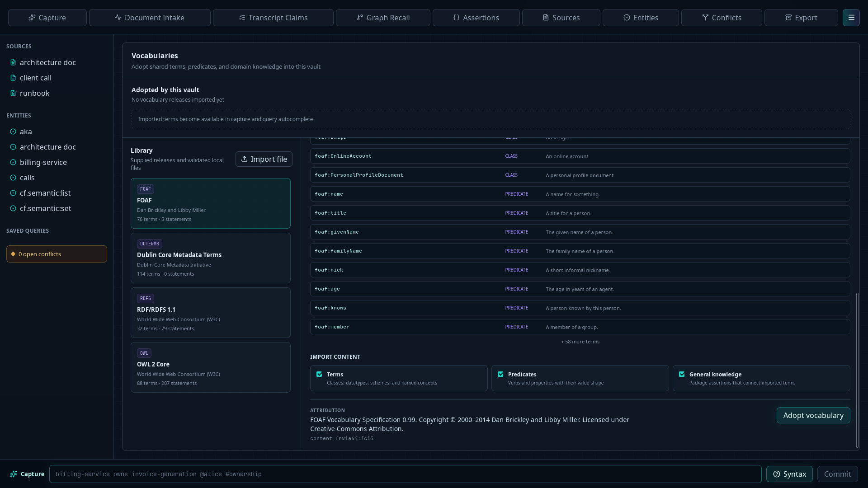Click the content fnv1a64:fc15 hash text
The width and height of the screenshot is (868, 488).
click(342, 438)
